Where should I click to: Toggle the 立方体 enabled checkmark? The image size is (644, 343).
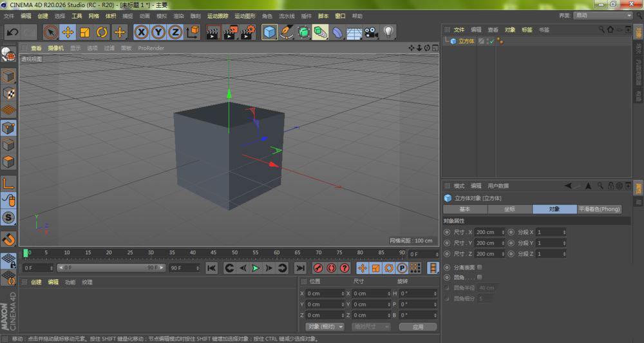click(491, 41)
